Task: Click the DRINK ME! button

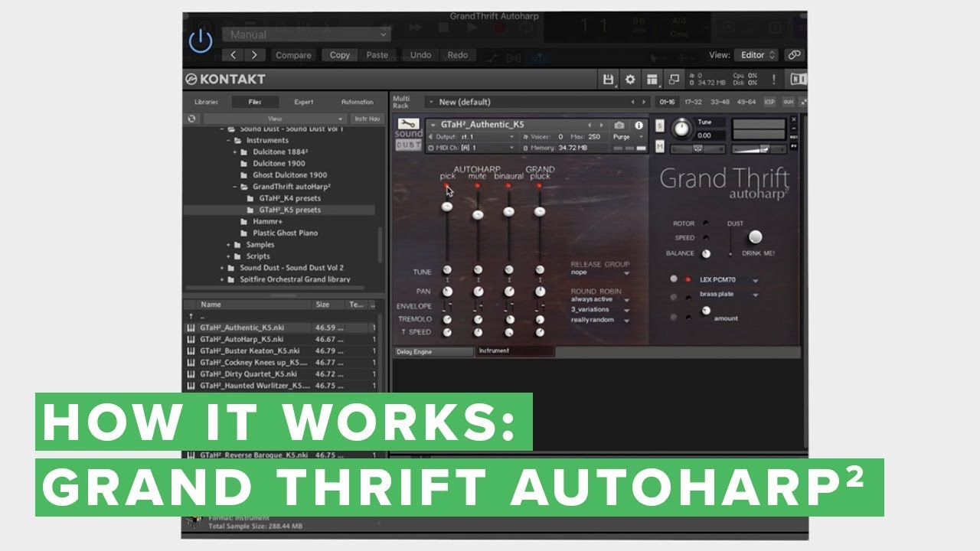Action: [x=755, y=237]
